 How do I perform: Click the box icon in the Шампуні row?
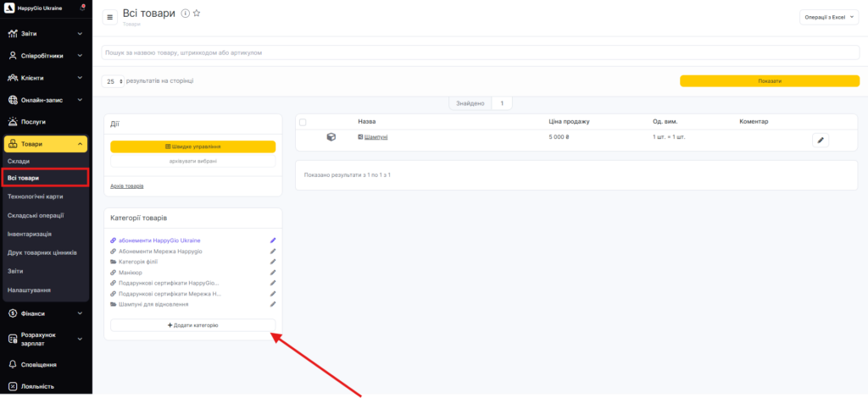coord(331,137)
